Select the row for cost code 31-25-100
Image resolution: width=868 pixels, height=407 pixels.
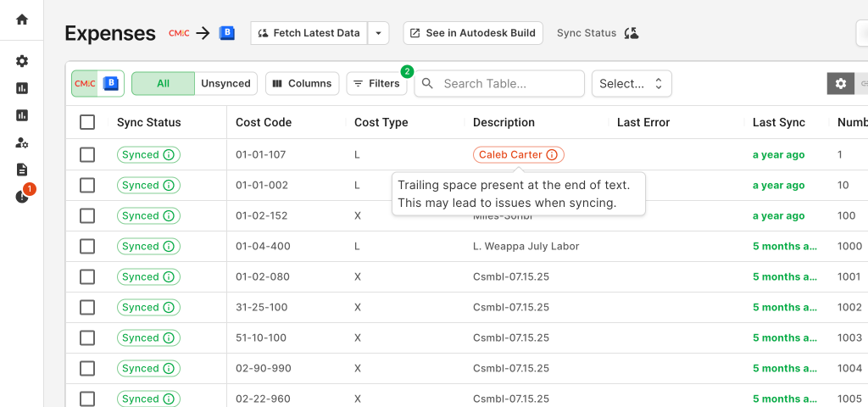pos(87,308)
